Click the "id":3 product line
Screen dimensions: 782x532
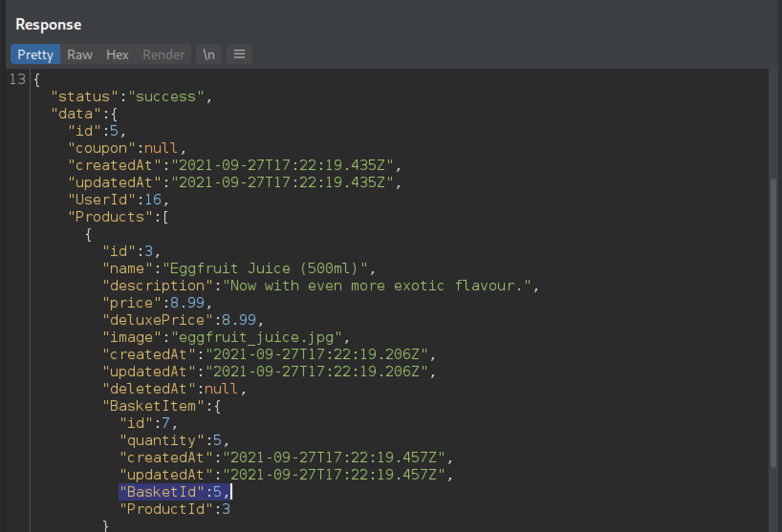point(131,251)
